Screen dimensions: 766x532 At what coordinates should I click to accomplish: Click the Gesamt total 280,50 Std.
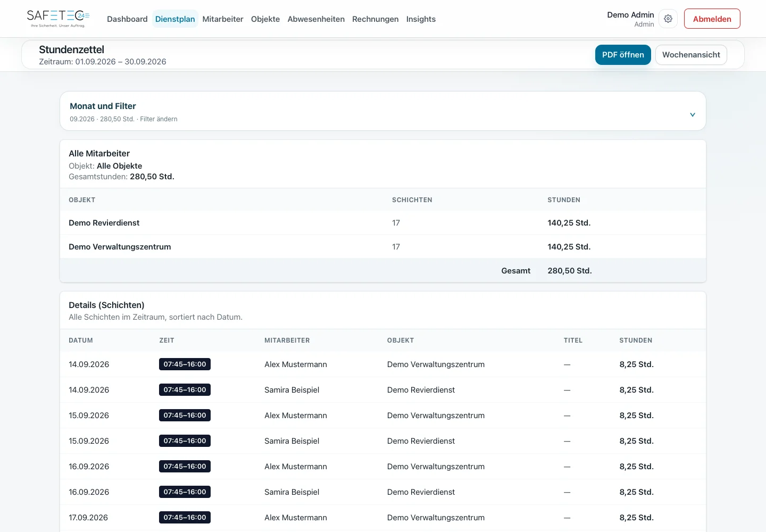(x=570, y=271)
